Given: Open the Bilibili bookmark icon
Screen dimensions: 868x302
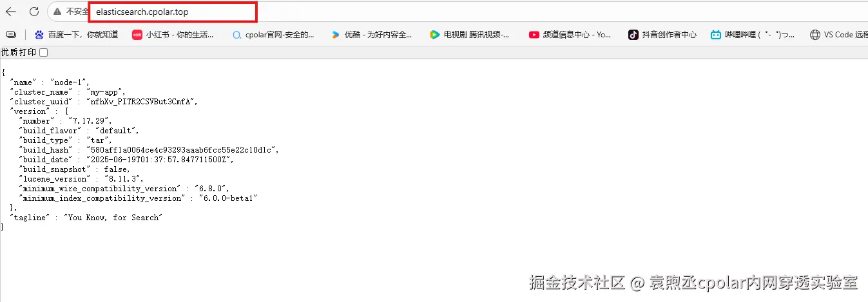Looking at the screenshot, I should click(x=716, y=35).
